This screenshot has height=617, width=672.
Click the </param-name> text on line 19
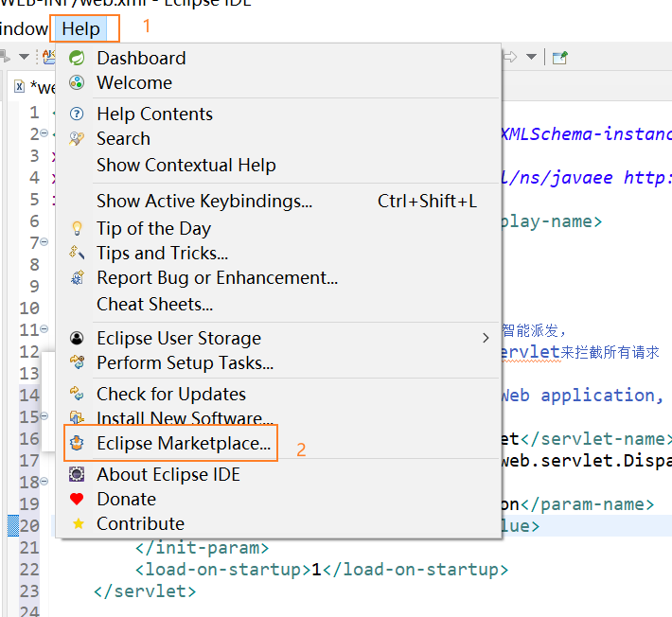(587, 504)
